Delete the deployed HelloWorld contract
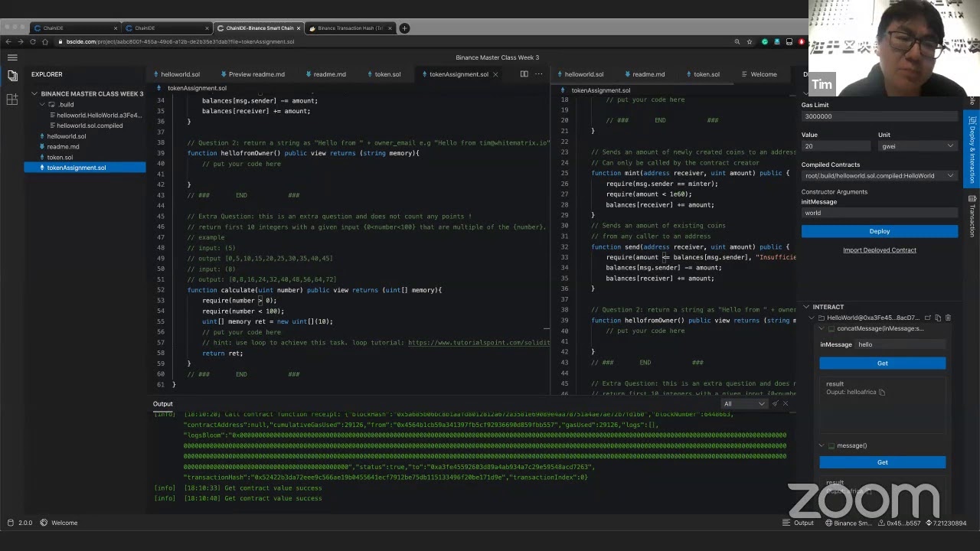The image size is (980, 551). [x=948, y=318]
